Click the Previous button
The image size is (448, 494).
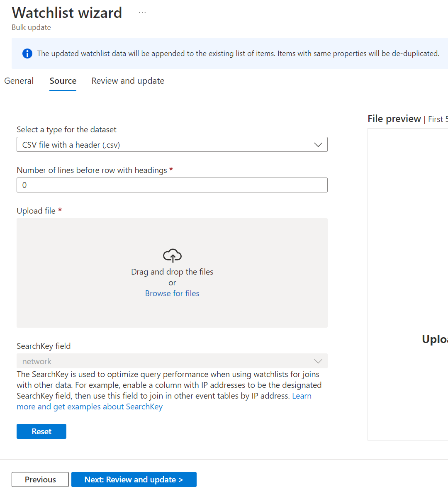click(x=40, y=479)
